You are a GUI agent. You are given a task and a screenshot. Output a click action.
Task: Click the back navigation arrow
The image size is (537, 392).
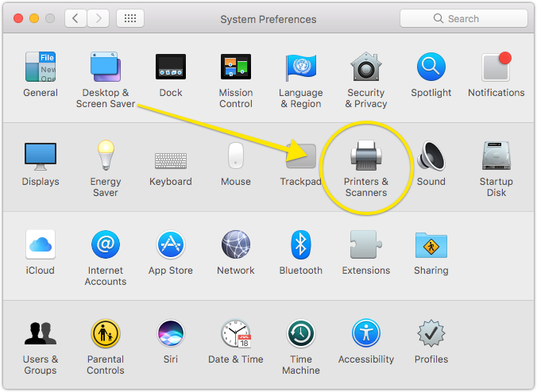pyautogui.click(x=75, y=18)
